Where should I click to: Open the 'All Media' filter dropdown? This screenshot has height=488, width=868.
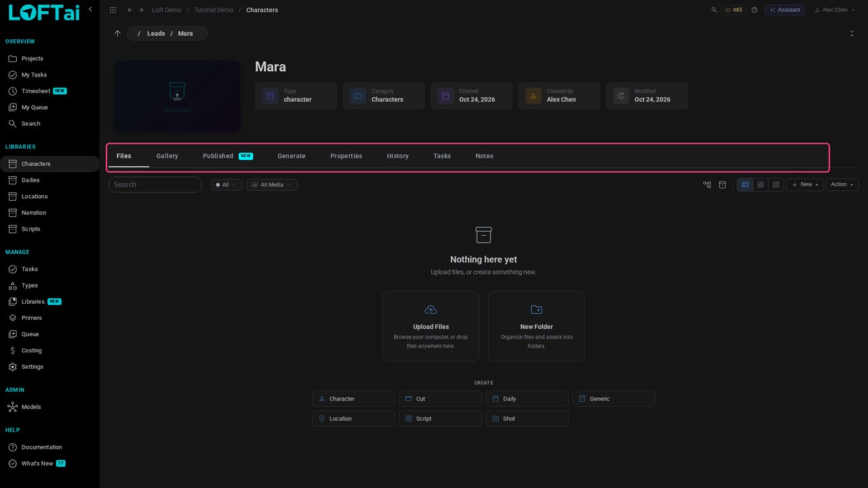coord(272,184)
